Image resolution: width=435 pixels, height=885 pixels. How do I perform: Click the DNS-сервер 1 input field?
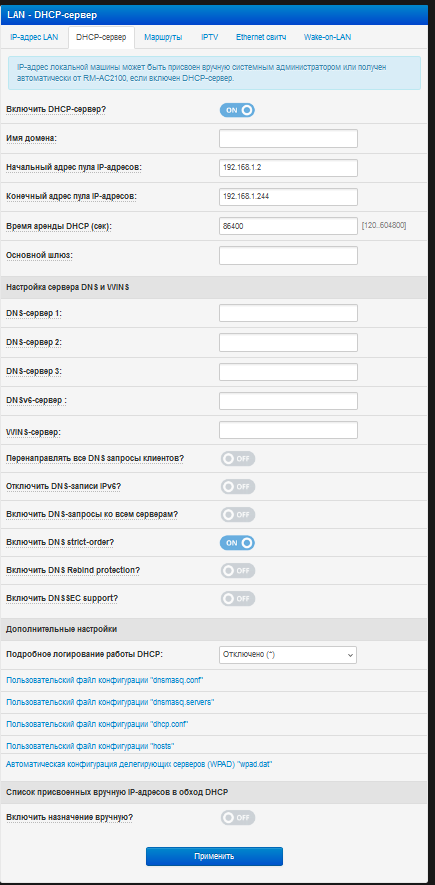(x=288, y=313)
